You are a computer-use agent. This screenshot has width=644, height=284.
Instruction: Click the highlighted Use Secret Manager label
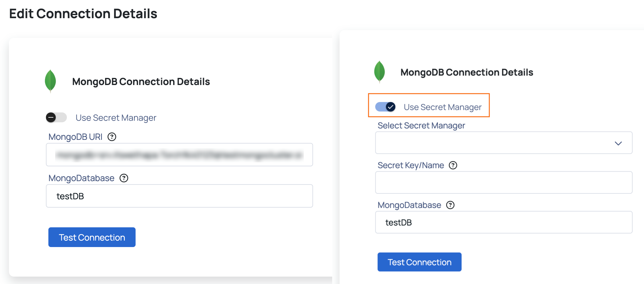442,107
